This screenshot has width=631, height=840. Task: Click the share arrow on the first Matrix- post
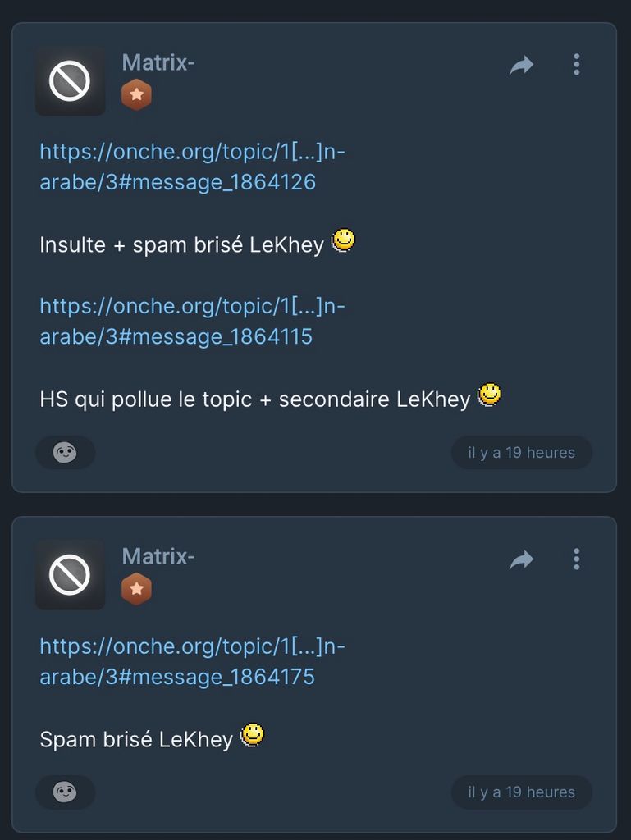click(x=521, y=65)
